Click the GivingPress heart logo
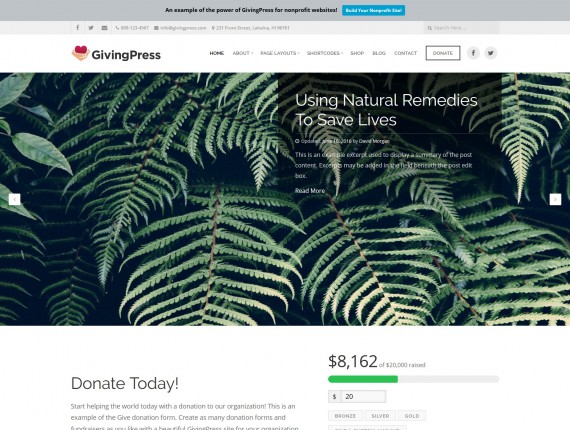This screenshot has height=430, width=570. tap(81, 53)
